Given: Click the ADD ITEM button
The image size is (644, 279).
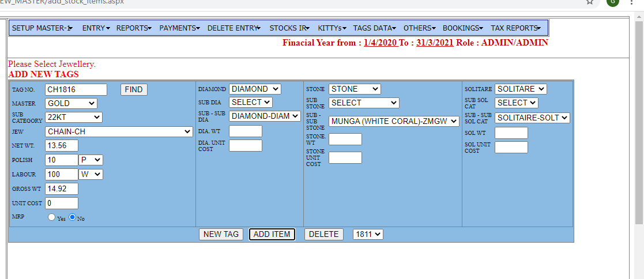Looking at the screenshot, I should (272, 234).
